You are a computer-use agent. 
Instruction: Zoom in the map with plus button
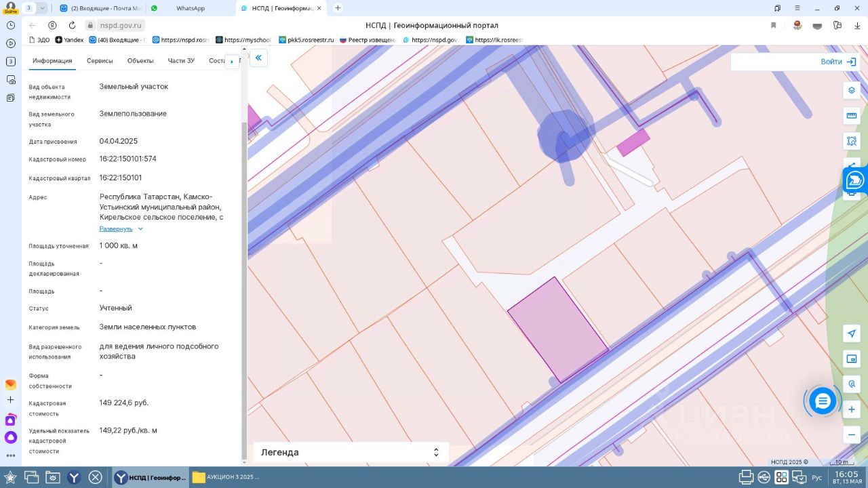[852, 409]
